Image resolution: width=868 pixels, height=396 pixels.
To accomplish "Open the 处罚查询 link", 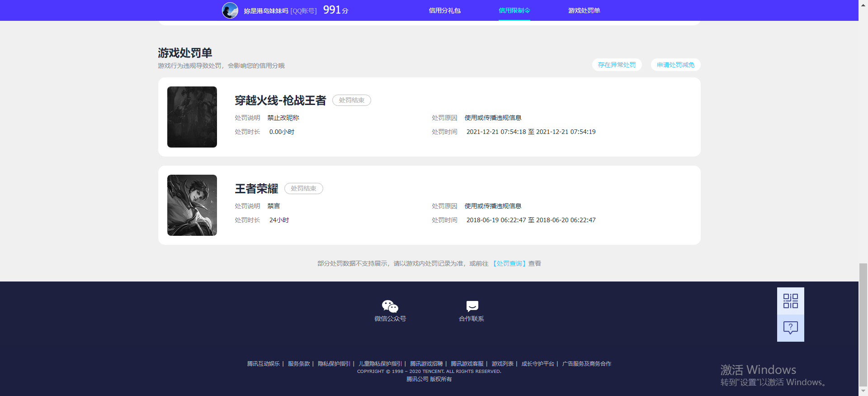I will pyautogui.click(x=509, y=263).
